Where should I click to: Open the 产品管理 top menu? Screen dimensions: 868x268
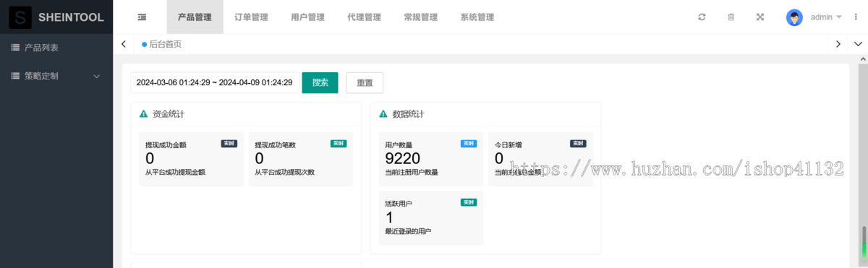click(x=195, y=17)
